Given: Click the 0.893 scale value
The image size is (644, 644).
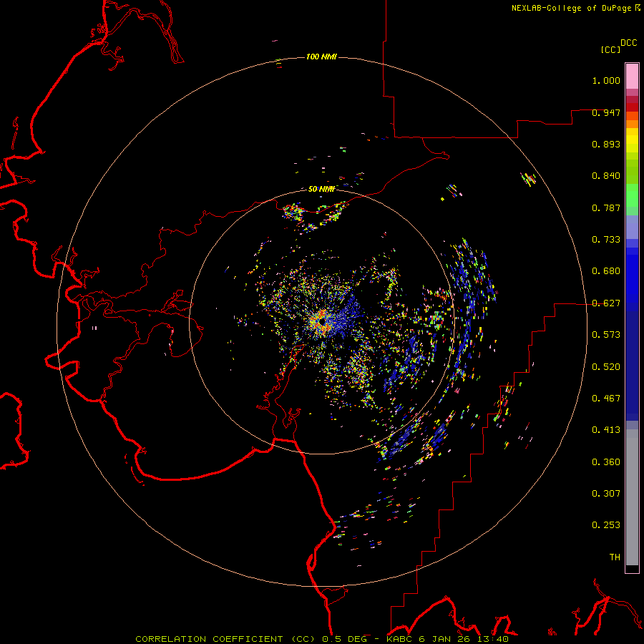Looking at the screenshot, I should pos(606,144).
